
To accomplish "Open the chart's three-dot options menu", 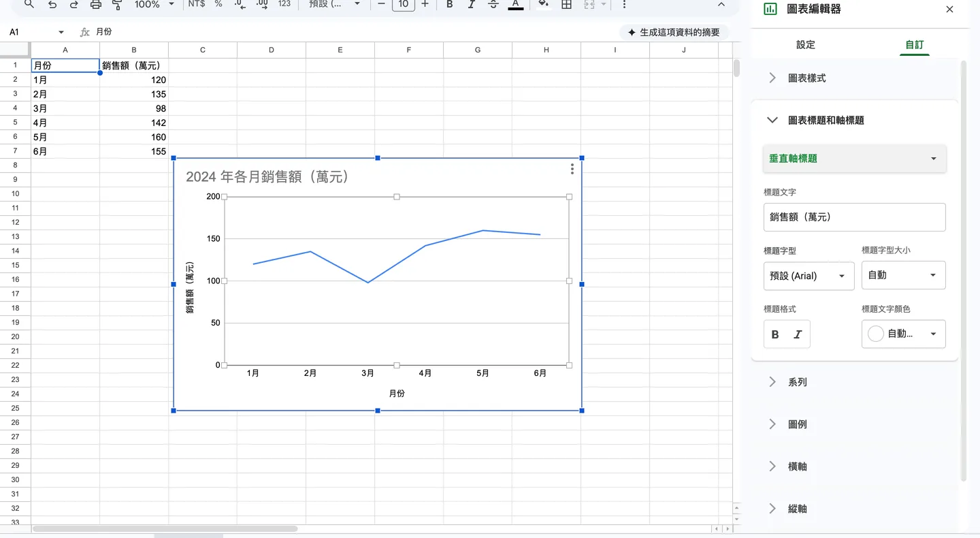I will pyautogui.click(x=572, y=169).
